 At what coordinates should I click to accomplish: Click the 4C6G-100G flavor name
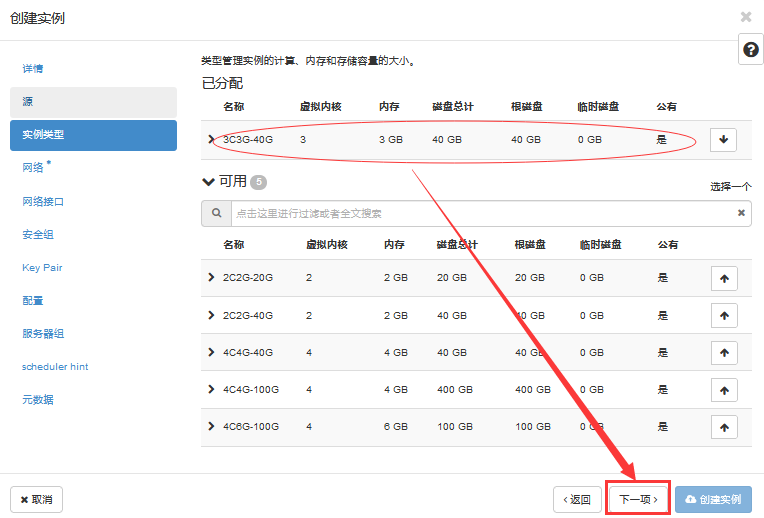click(x=251, y=427)
